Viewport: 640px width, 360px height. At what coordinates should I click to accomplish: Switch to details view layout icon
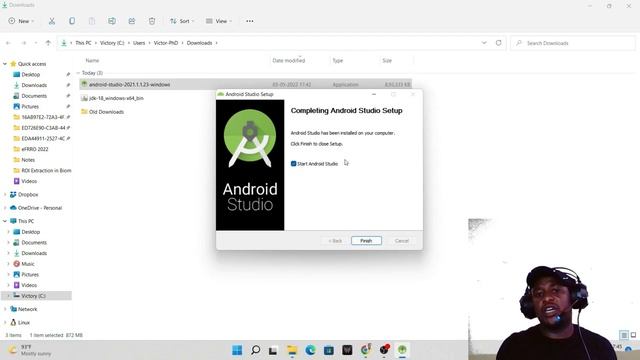point(624,335)
